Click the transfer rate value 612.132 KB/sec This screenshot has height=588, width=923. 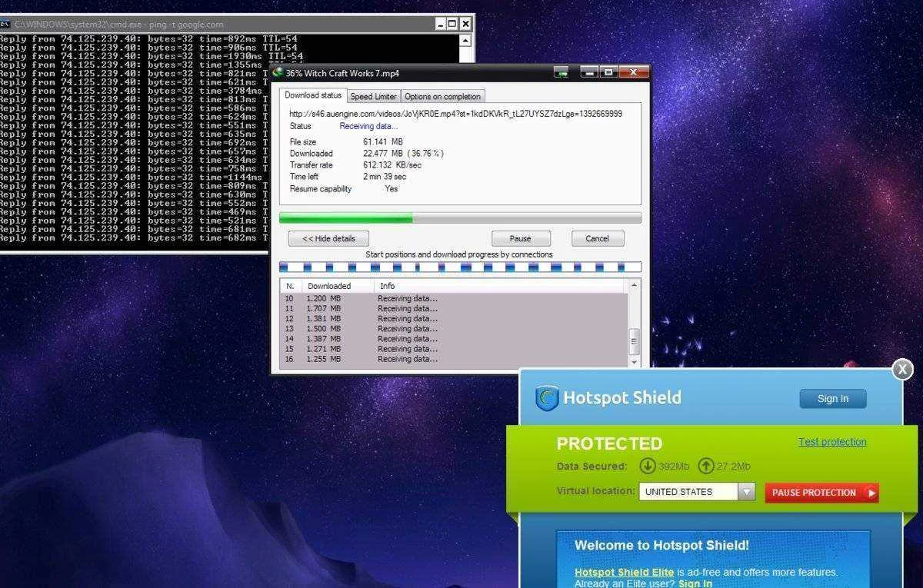[392, 165]
